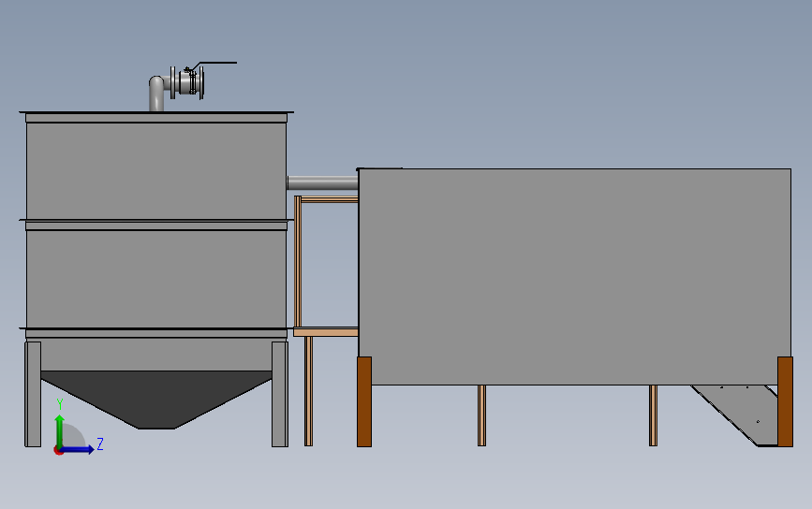Image resolution: width=812 pixels, height=509 pixels.
Task: Select the top lid plate of the left tank
Action: click(x=156, y=112)
